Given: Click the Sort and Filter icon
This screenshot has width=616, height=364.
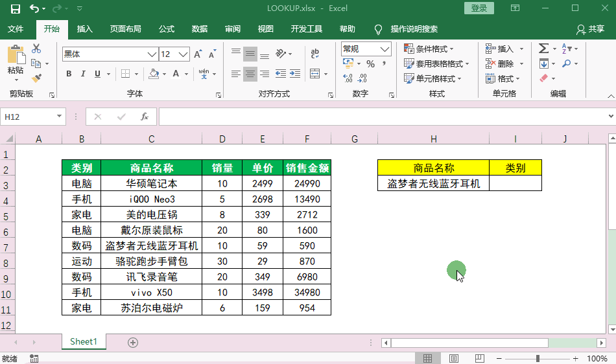Looking at the screenshot, I should coord(566,49).
